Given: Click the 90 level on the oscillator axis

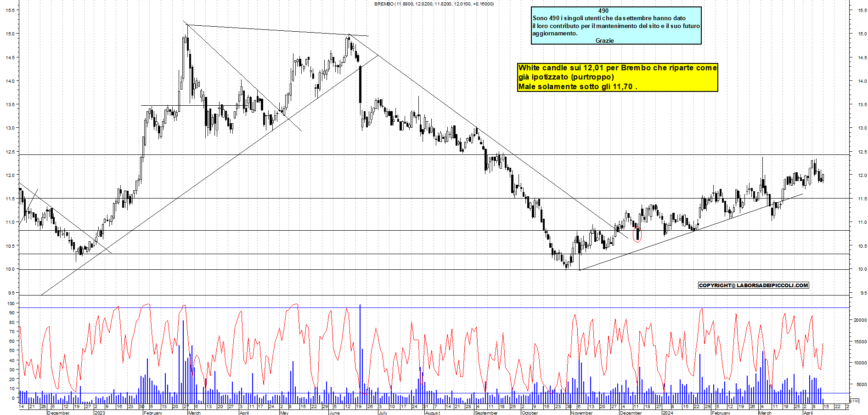Looking at the screenshot, I should (x=11, y=313).
